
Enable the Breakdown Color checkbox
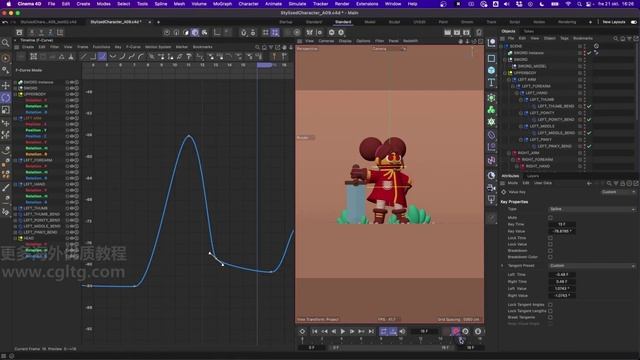[x=550, y=257]
